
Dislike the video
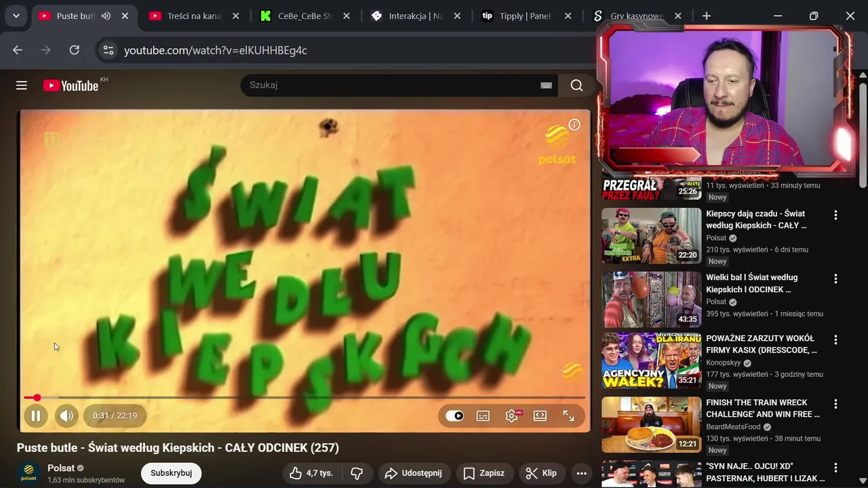pos(357,473)
